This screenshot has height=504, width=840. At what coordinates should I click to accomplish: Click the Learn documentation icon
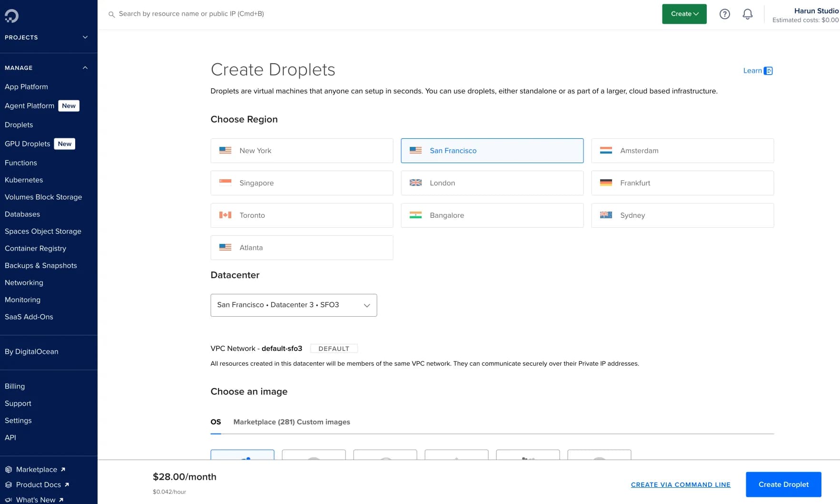[768, 71]
